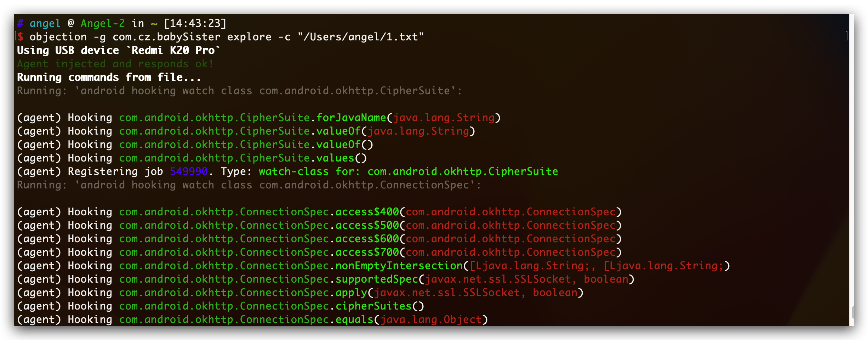Viewport: 868px width, 340px height.
Task: Click the nonEmptyIntersection method name
Action: pyautogui.click(x=399, y=266)
